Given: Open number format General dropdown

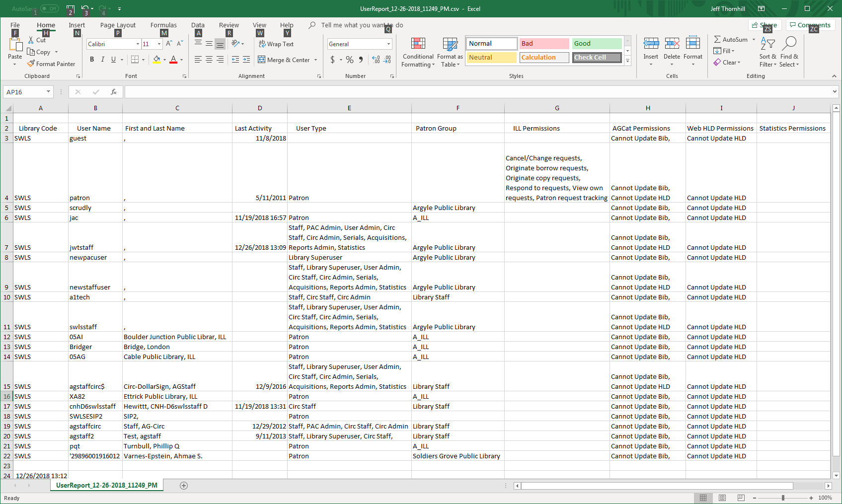Looking at the screenshot, I should (388, 44).
